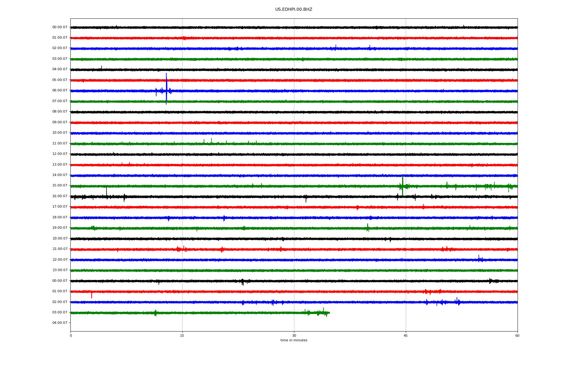
Task: Click the end of the unfinished final green trace
Action: click(329, 313)
